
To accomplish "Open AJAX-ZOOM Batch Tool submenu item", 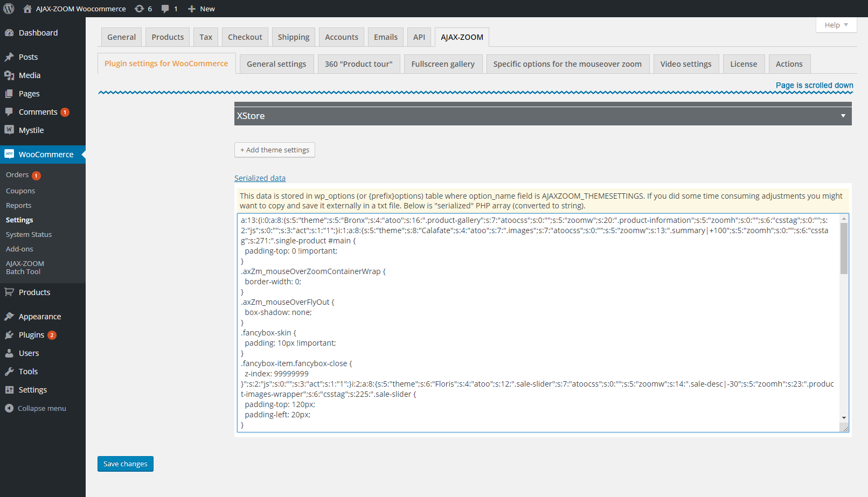I will 25,268.
